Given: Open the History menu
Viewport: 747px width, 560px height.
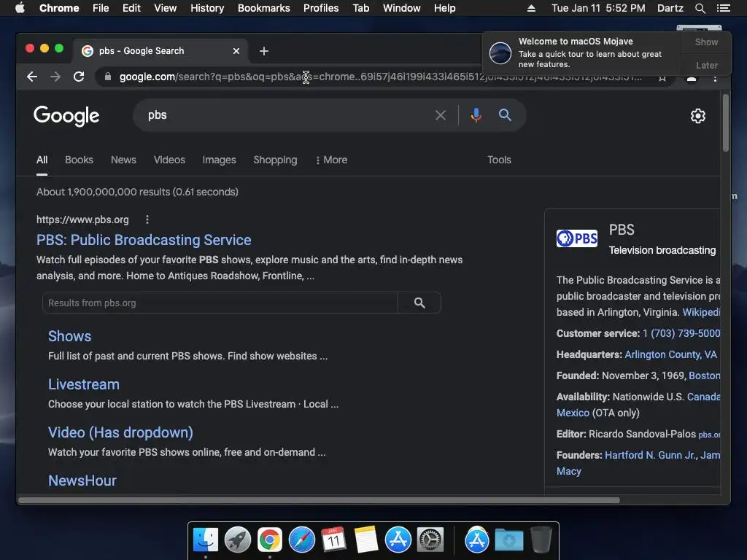Looking at the screenshot, I should (207, 8).
